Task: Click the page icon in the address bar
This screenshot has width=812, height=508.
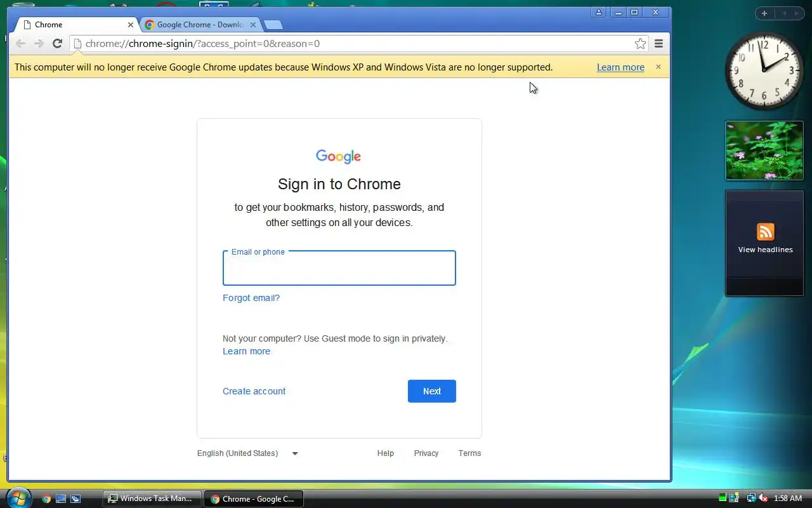Action: [77, 43]
